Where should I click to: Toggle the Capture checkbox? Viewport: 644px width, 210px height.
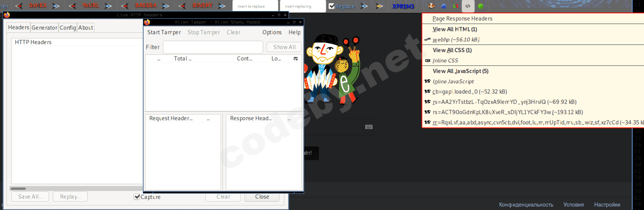tap(137, 197)
